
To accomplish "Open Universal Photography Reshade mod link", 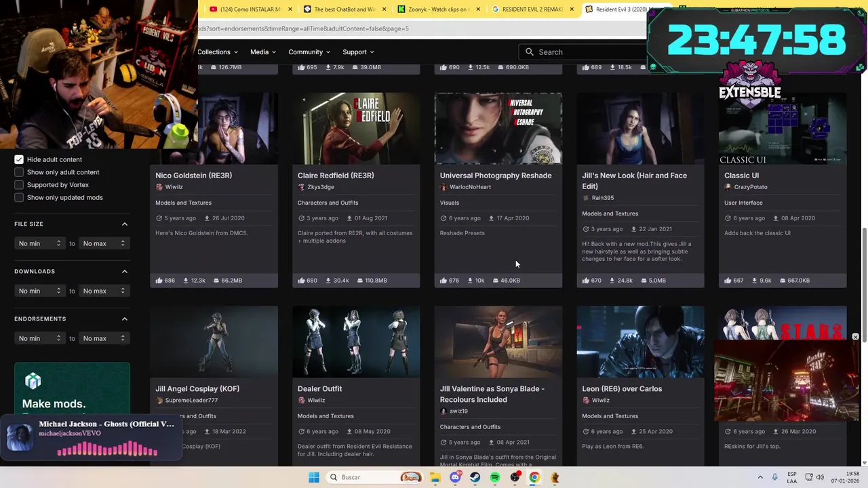I will click(496, 176).
